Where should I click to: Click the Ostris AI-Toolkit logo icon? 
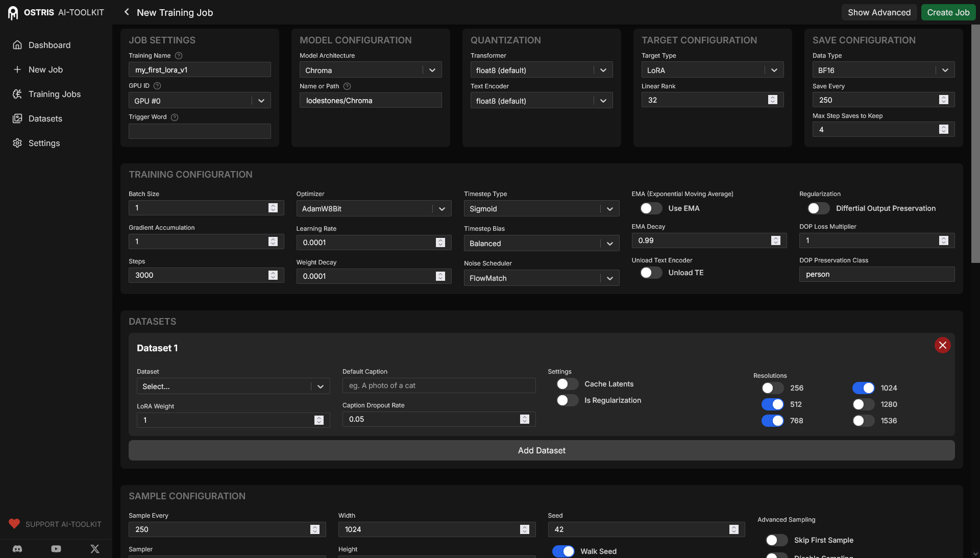(x=13, y=13)
